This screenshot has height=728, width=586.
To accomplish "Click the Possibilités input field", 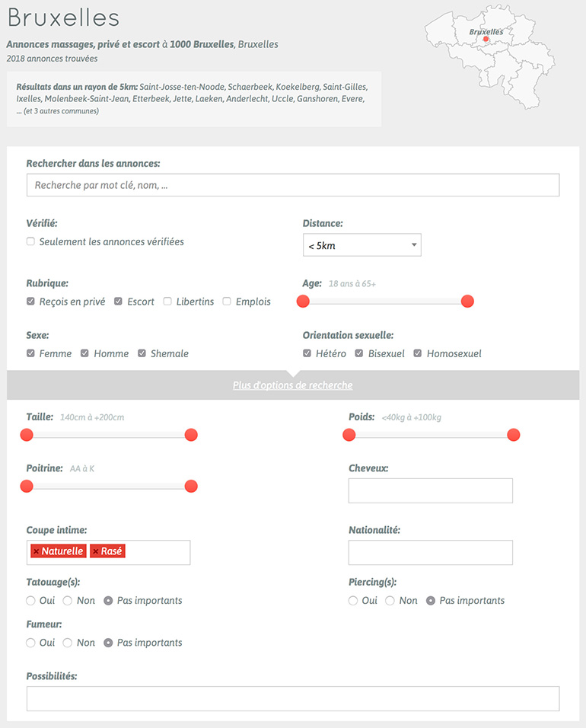I will pos(292,698).
